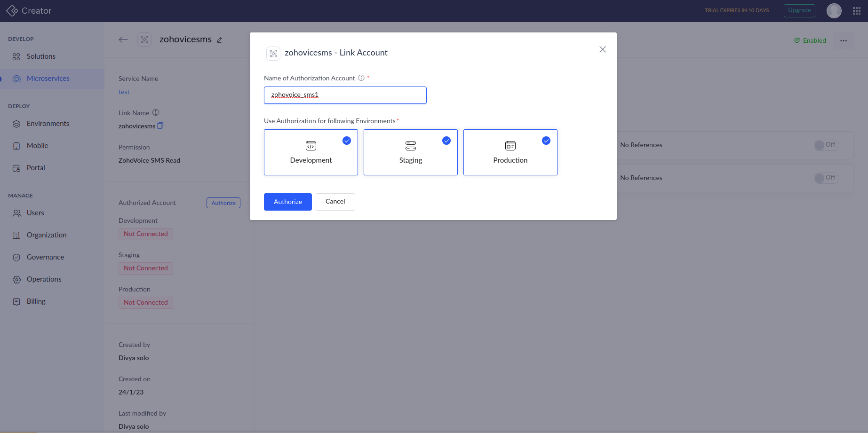Toggle the second No References Off switch
This screenshot has width=868, height=433.
[x=826, y=178]
